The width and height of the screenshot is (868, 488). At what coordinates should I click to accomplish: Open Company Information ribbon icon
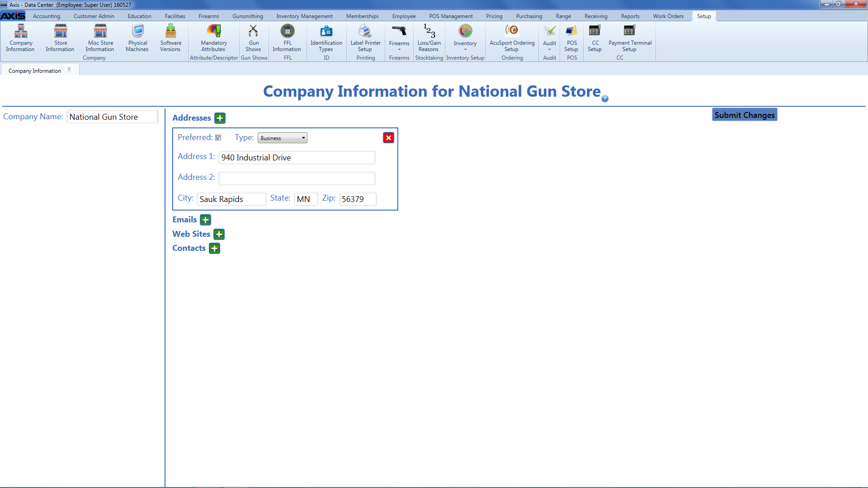20,38
